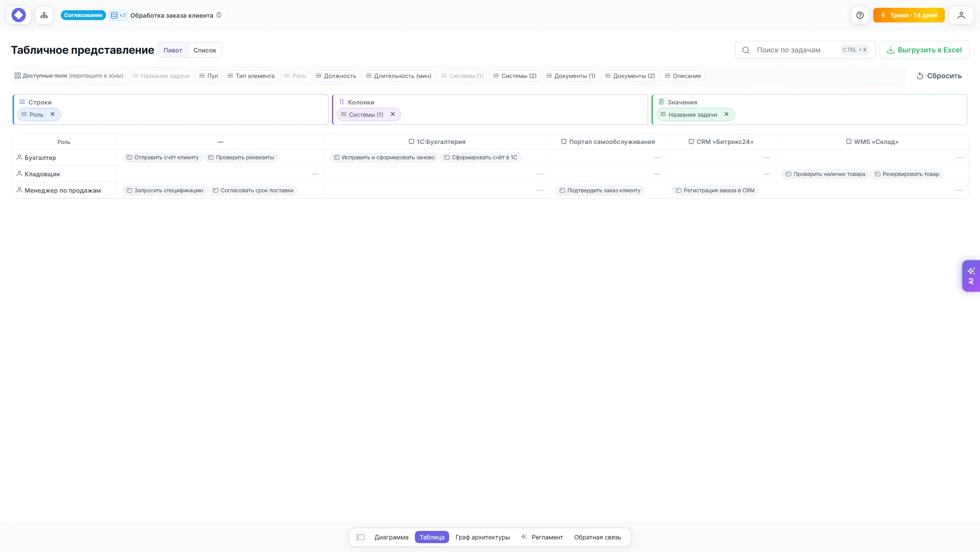Click the copy icon next to process title
980x552 pixels.
219,15
